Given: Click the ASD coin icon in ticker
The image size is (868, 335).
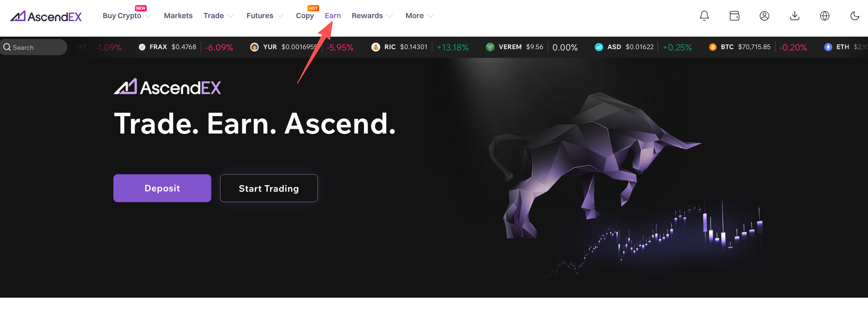Looking at the screenshot, I should 599,47.
